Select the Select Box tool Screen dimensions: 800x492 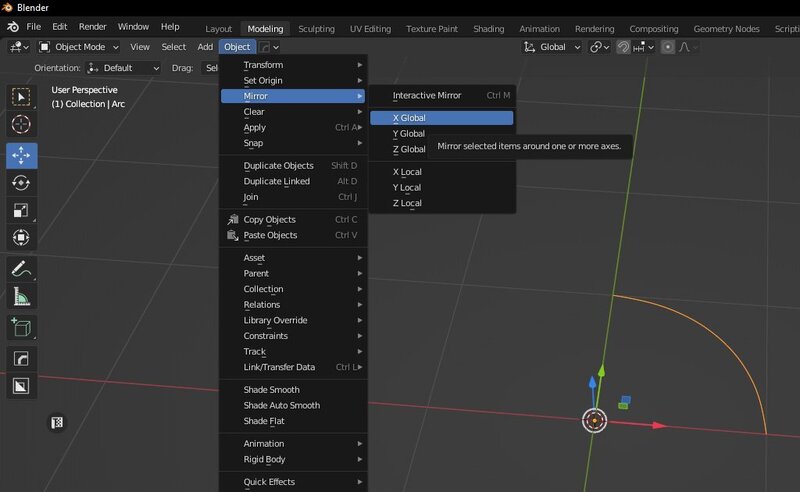[21, 97]
